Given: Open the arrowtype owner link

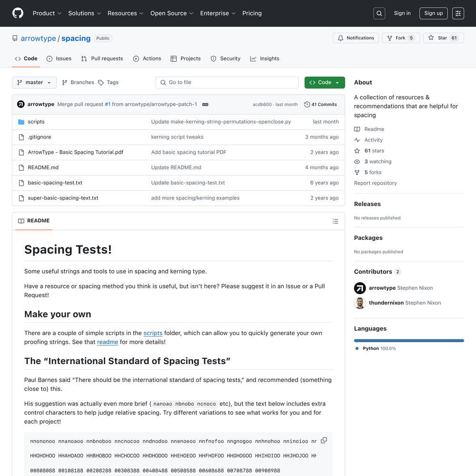Looking at the screenshot, I should [38, 39].
